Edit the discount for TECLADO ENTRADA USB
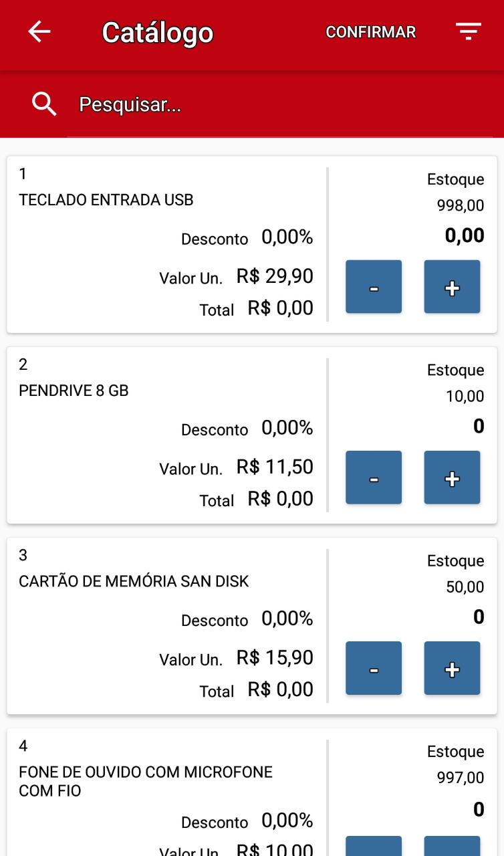Image resolution: width=504 pixels, height=856 pixels. pyautogui.click(x=287, y=237)
